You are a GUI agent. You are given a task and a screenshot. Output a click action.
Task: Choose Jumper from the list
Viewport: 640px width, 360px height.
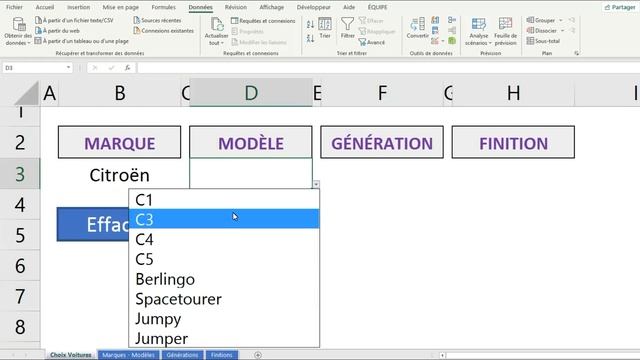click(x=224, y=338)
